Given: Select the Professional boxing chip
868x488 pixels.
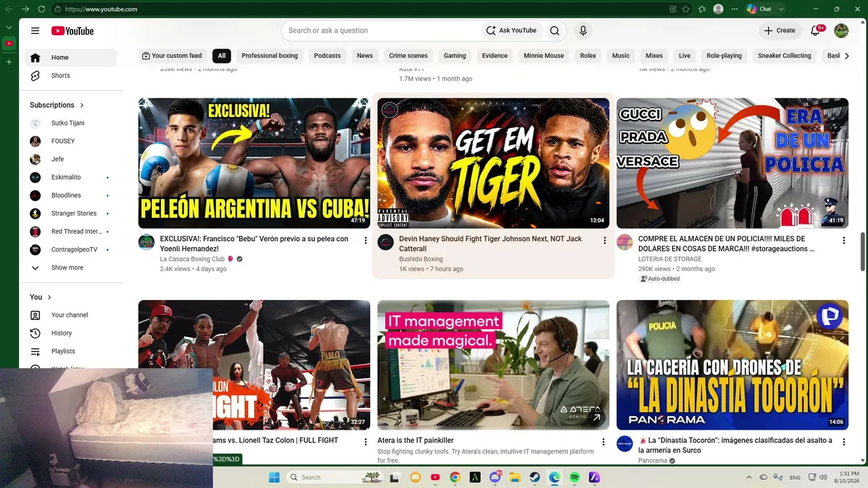Looking at the screenshot, I should [x=270, y=56].
